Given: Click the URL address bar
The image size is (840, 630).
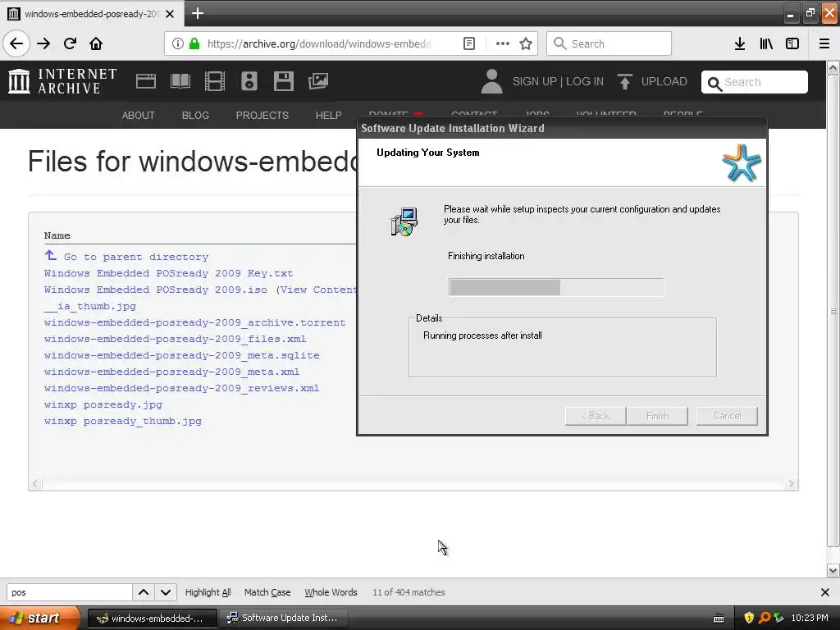Looking at the screenshot, I should click(319, 43).
